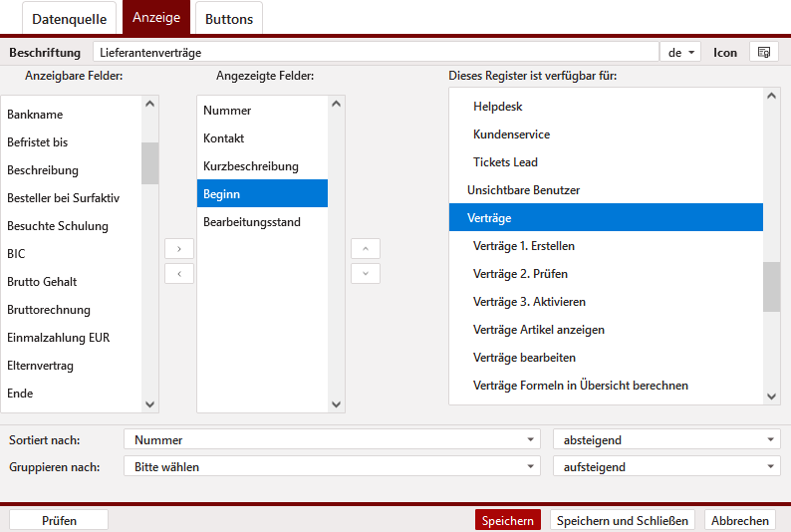Switch to the Datenquelle tab
The image size is (791, 532).
[69, 19]
